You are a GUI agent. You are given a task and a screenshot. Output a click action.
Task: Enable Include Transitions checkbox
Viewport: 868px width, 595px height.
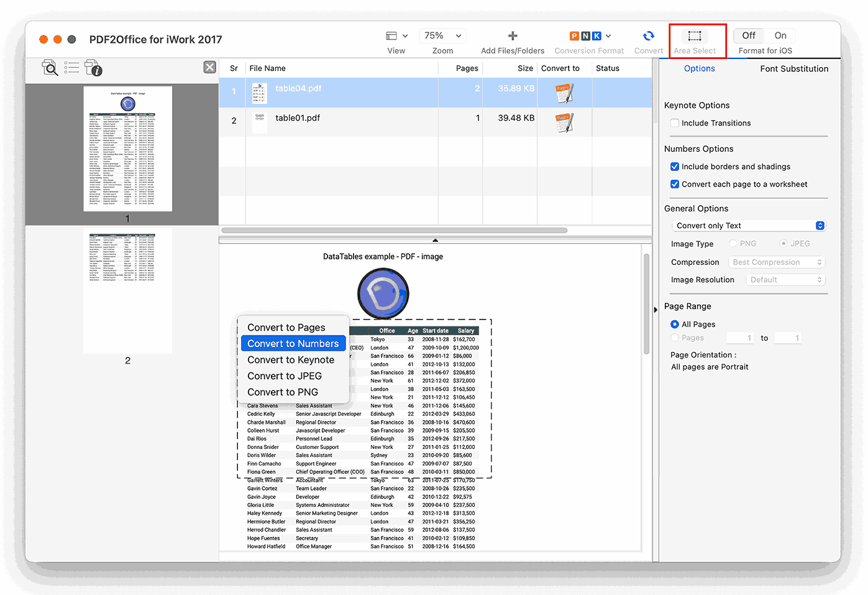(675, 123)
